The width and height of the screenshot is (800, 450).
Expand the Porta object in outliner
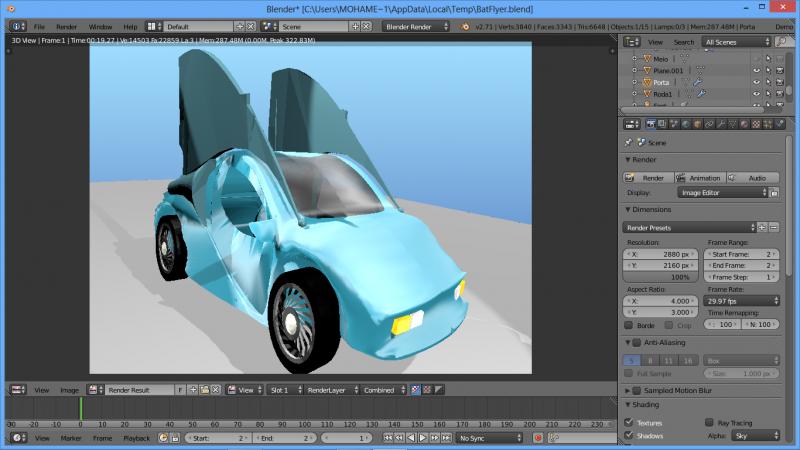634,82
